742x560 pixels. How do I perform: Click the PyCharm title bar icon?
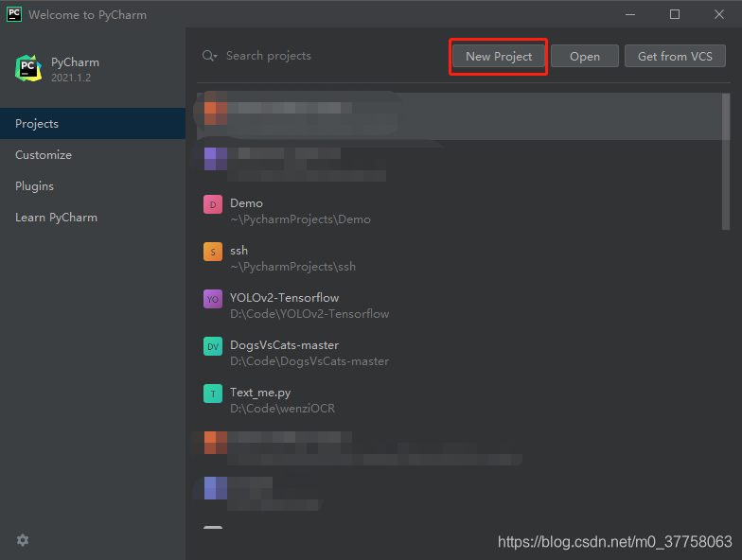pos(13,14)
